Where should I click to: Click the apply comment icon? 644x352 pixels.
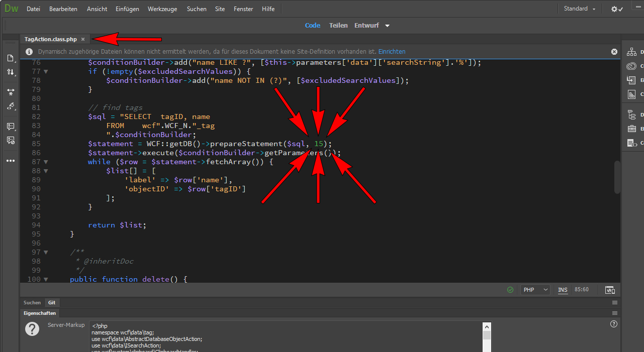pyautogui.click(x=11, y=126)
